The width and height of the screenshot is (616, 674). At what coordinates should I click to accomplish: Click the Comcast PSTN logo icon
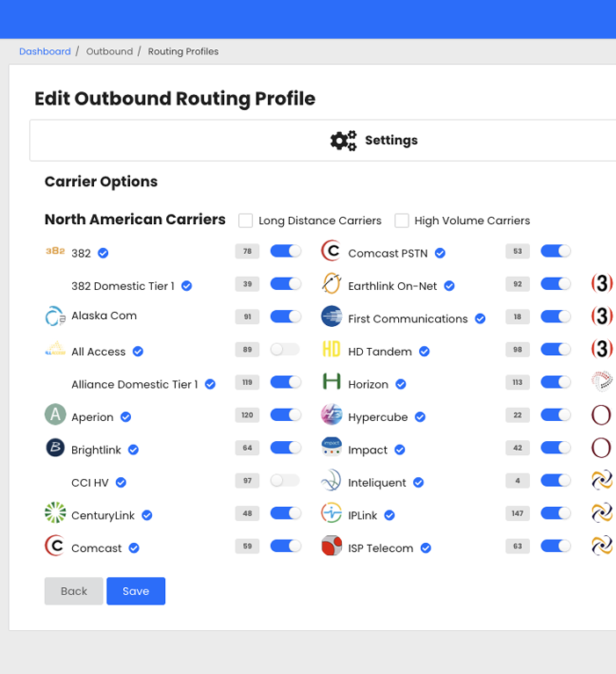(331, 250)
